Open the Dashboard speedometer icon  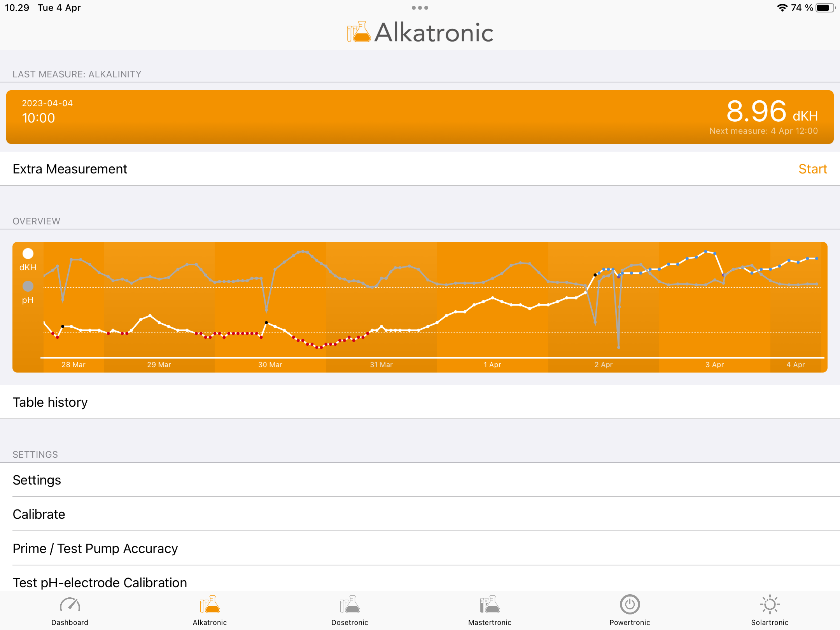click(x=70, y=605)
